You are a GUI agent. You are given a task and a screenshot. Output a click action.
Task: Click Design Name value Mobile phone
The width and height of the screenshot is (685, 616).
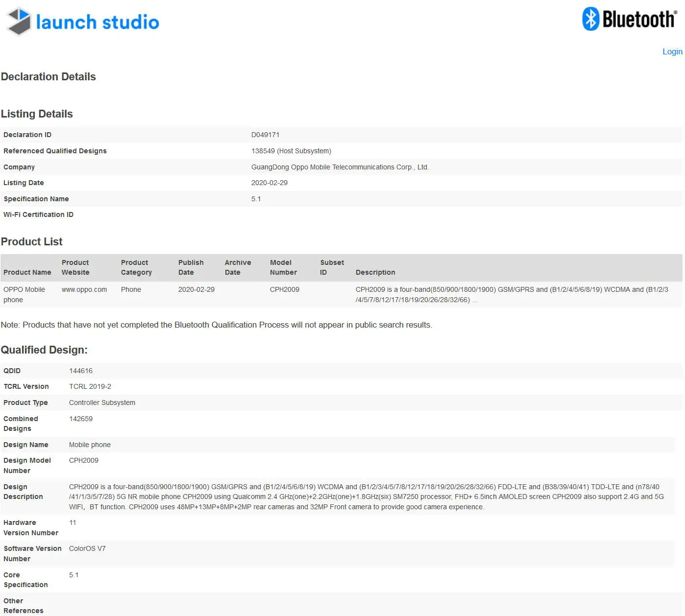[x=90, y=445]
